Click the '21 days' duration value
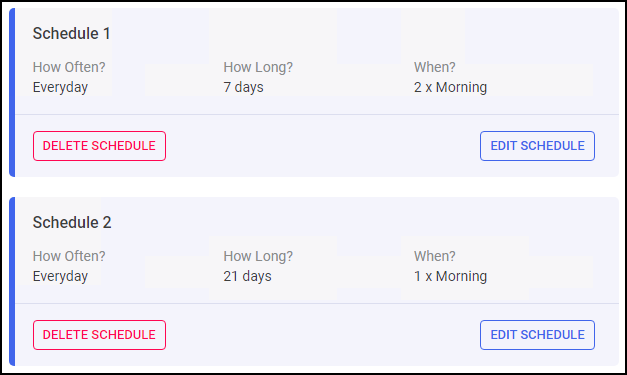The height and width of the screenshot is (375, 627). coord(247,276)
